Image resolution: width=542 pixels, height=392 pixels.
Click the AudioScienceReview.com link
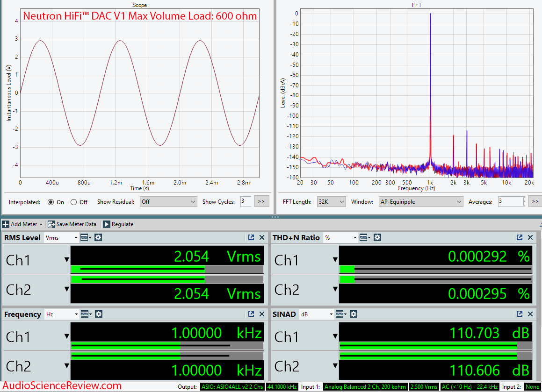[61, 386]
